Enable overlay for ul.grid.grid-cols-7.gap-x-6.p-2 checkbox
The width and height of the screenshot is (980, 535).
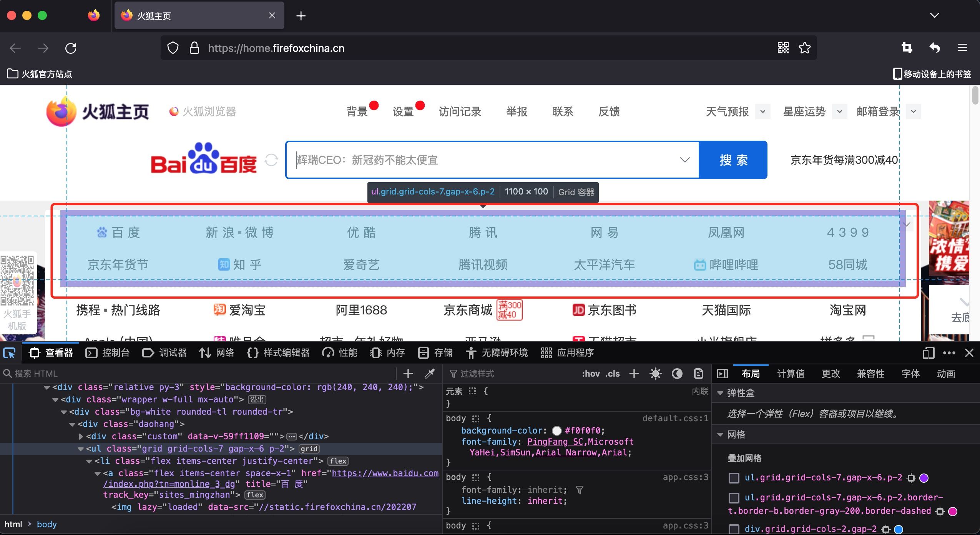point(734,478)
